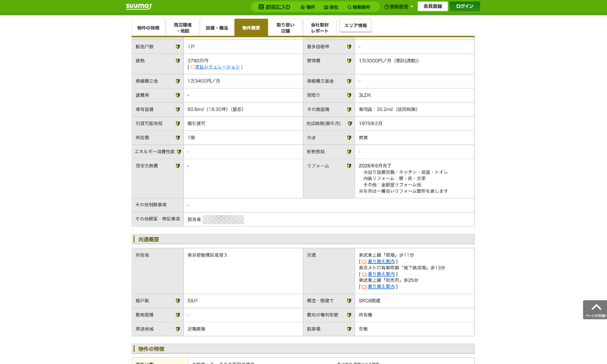
Task: Click the 1975年2月 completion date value
Action: (370, 124)
